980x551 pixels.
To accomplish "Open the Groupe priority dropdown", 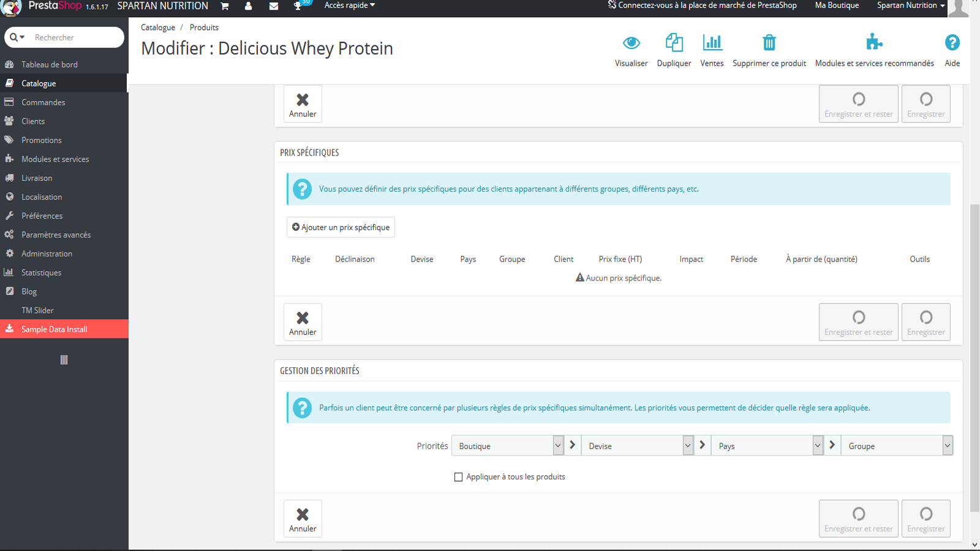I will pos(897,445).
